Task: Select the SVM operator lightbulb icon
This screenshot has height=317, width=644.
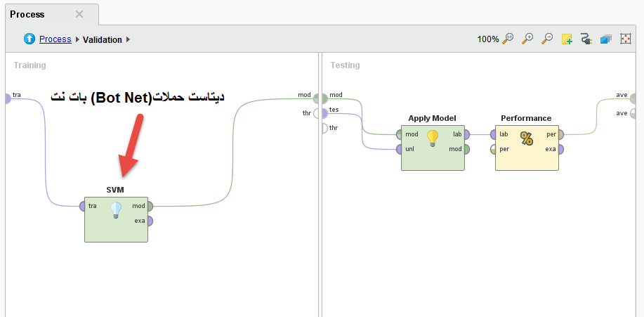Action: (116, 209)
